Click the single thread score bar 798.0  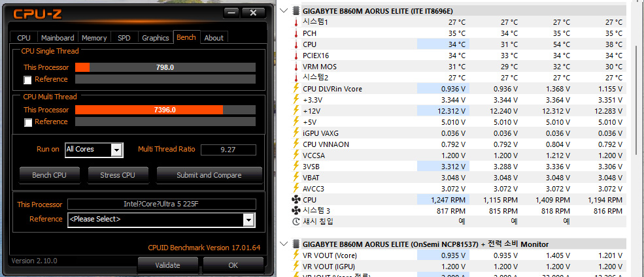point(165,67)
